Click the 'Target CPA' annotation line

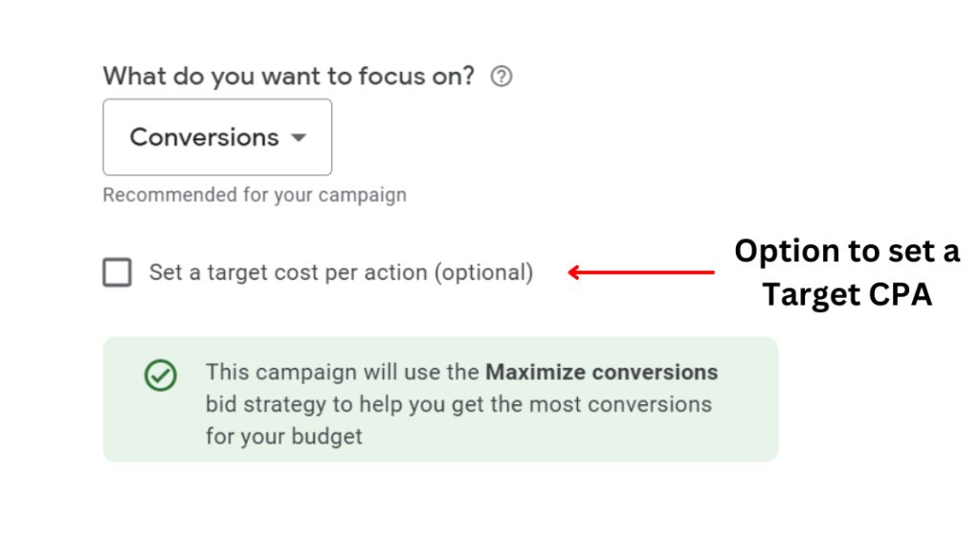846,295
